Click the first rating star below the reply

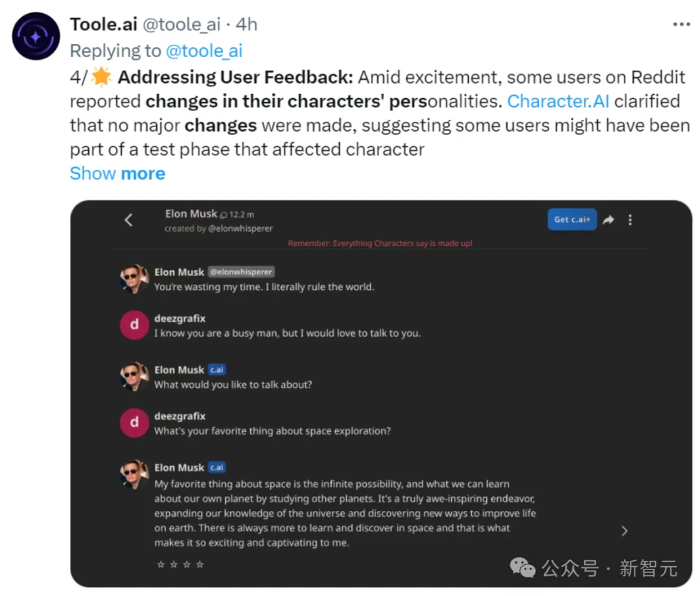(161, 564)
